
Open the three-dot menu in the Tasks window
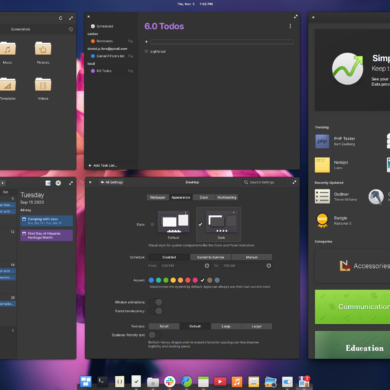pos(290,26)
